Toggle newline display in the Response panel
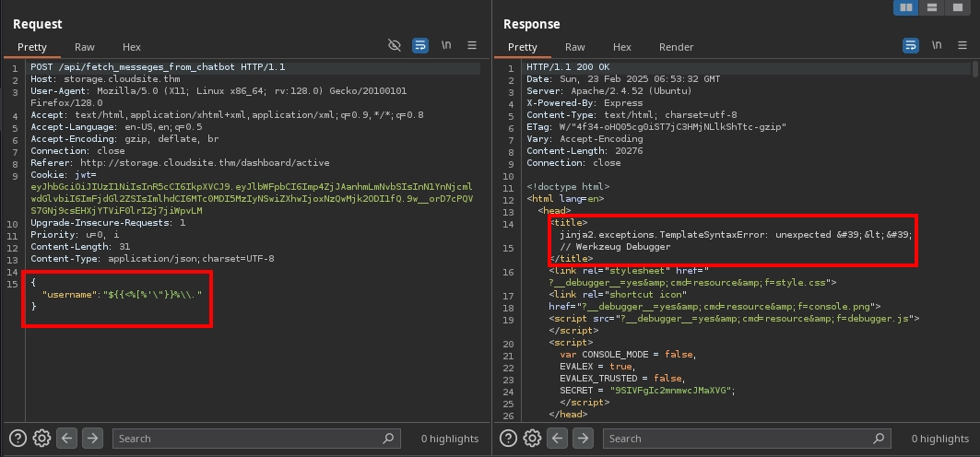 937,45
